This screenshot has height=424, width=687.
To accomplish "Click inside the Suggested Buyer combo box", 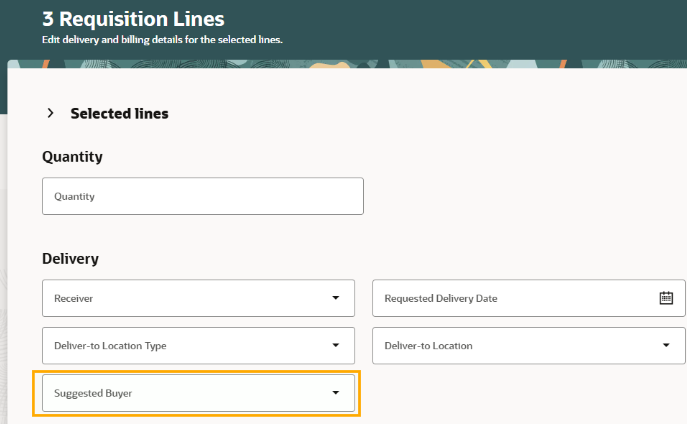I will tap(180, 393).
